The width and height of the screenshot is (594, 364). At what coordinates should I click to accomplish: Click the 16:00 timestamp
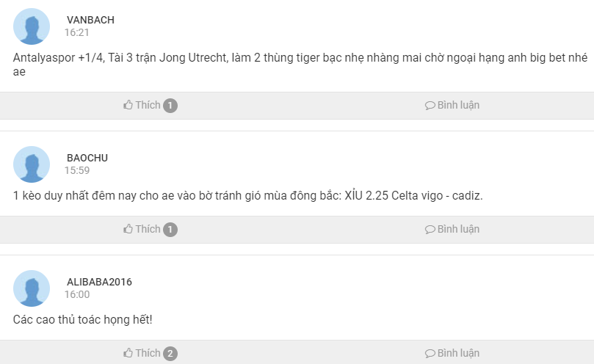77,294
